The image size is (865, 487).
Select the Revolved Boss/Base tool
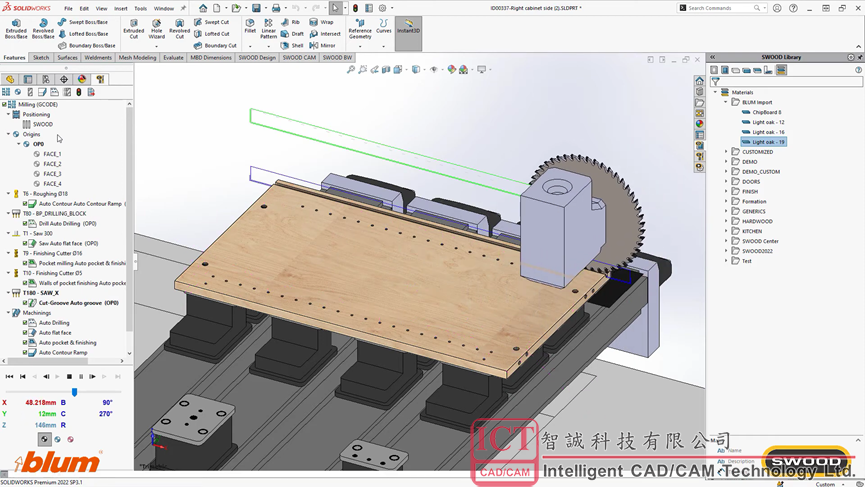(42, 28)
